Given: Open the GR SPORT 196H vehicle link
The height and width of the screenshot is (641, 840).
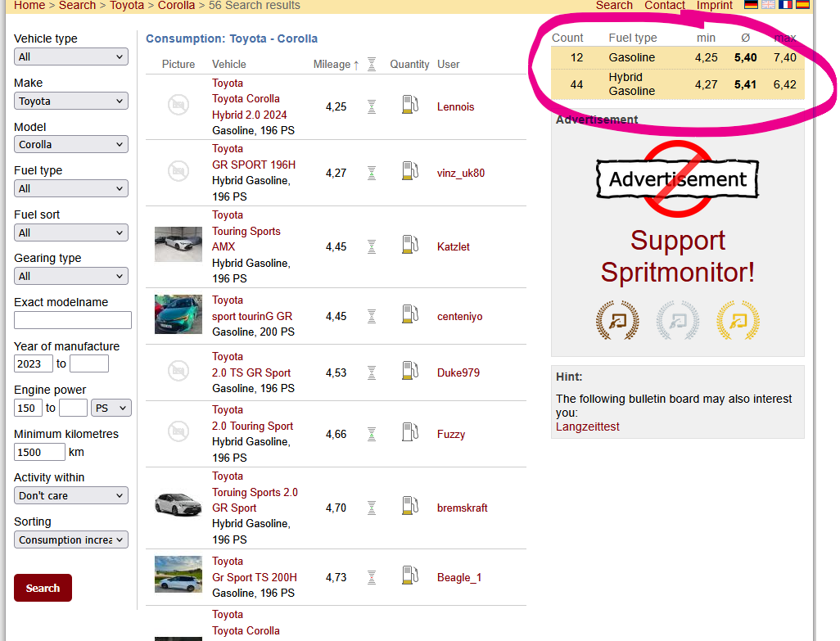Looking at the screenshot, I should 254,165.
